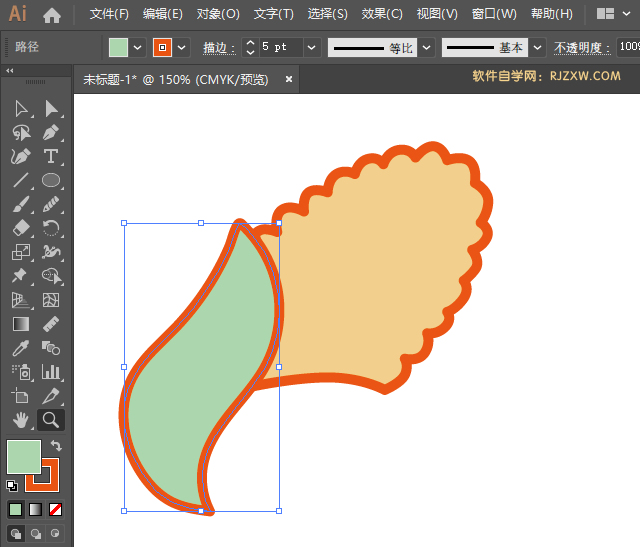Expand stroke weight dropdown showing 5 pt
This screenshot has height=547, width=640.
click(310, 47)
